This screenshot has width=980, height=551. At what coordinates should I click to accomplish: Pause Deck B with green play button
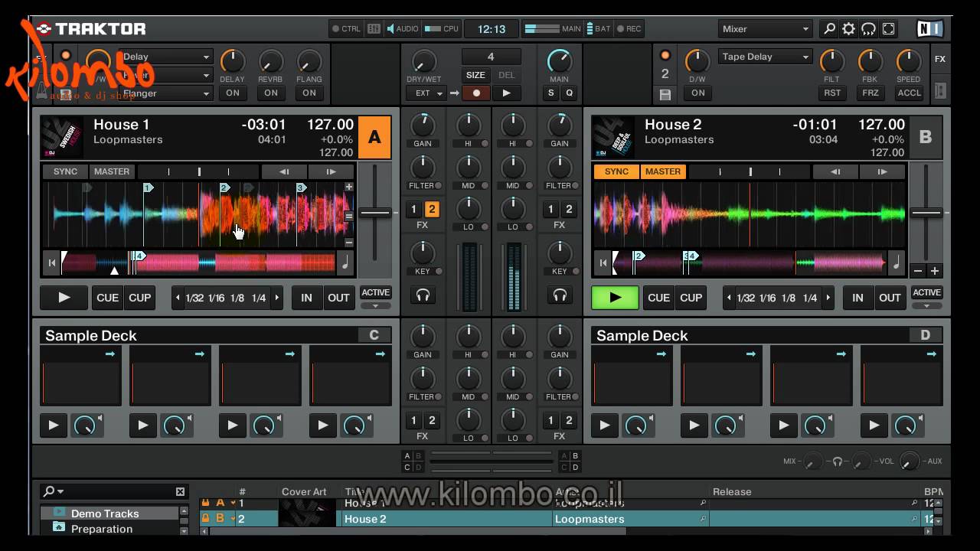615,298
